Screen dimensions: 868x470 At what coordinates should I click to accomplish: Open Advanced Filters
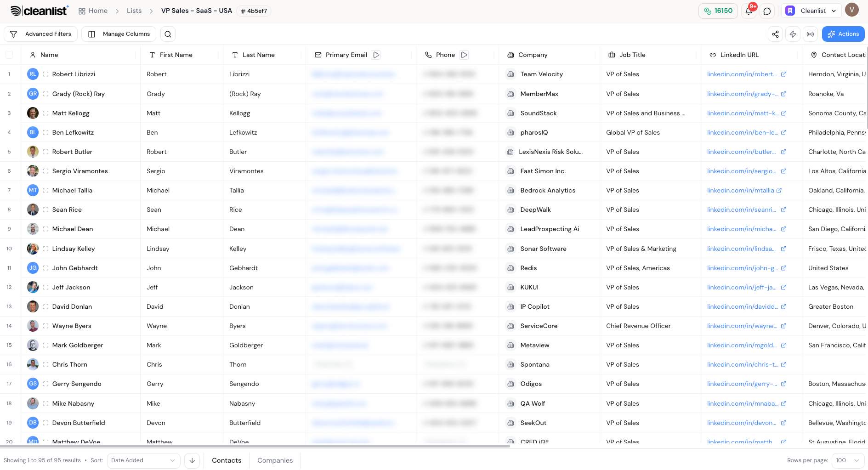click(41, 34)
